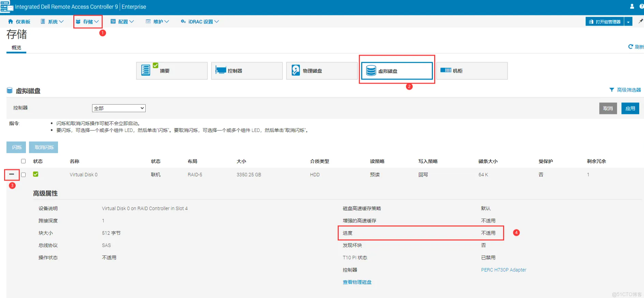This screenshot has width=644, height=298.
Task: Collapse the Virtual Disk 0 details row
Action: pyautogui.click(x=12, y=174)
